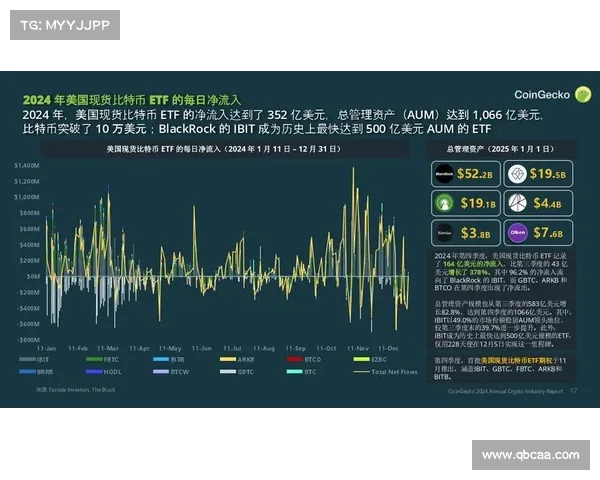Viewport: 600px width, 480px height.
Task: Click the highlighted '美国现货比特币ETF期权' text
Action: pos(516,361)
